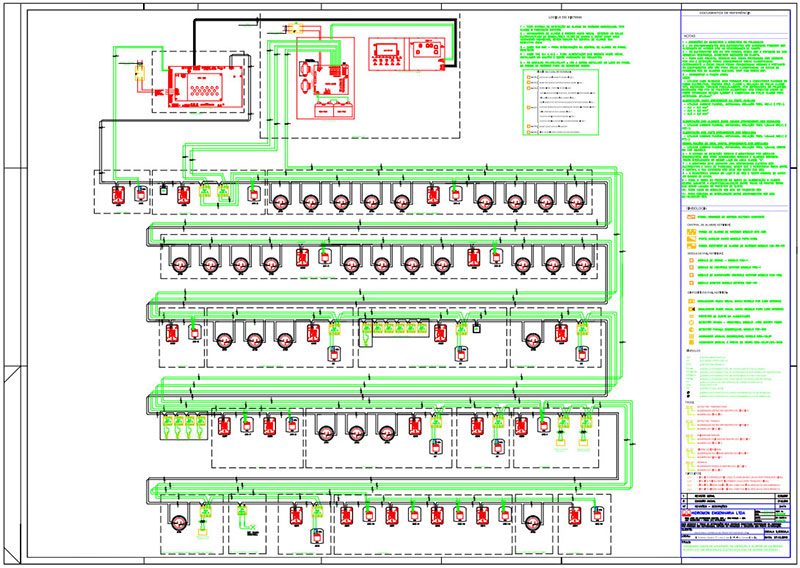Select the red fire alarm panel in the top-left dashed box
The image size is (800, 568).
[x=206, y=86]
